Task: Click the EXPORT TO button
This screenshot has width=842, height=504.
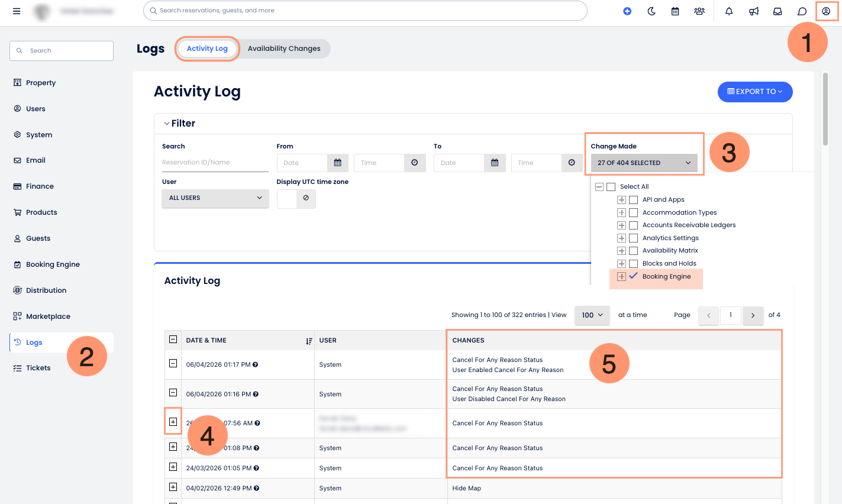Action: point(755,92)
